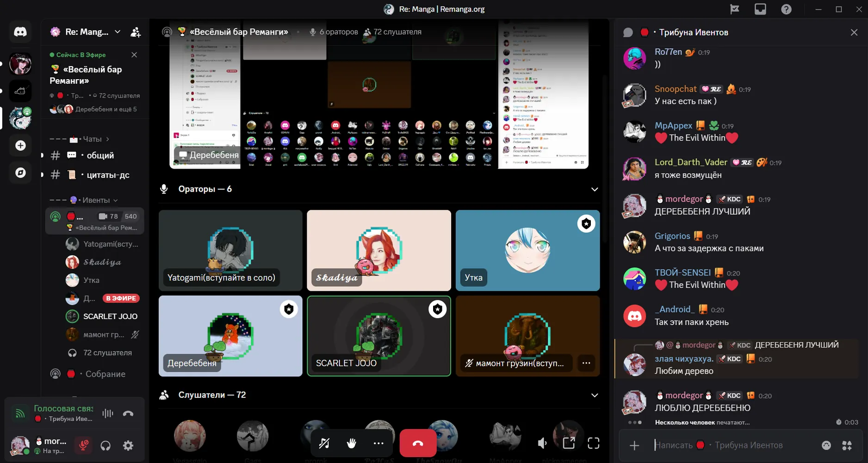The width and height of the screenshot is (868, 463).
Task: Click stage channel row with 78 540 counts
Action: 94,221
